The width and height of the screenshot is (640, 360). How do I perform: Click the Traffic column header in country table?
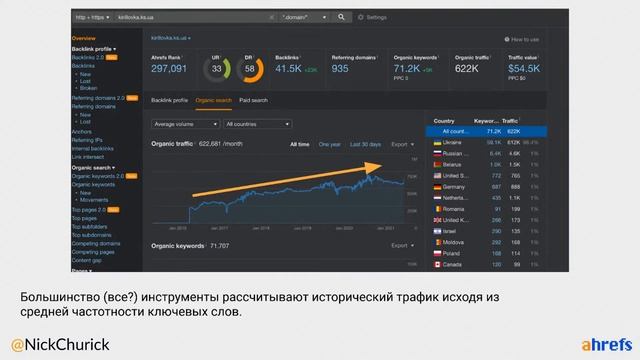pos(510,121)
